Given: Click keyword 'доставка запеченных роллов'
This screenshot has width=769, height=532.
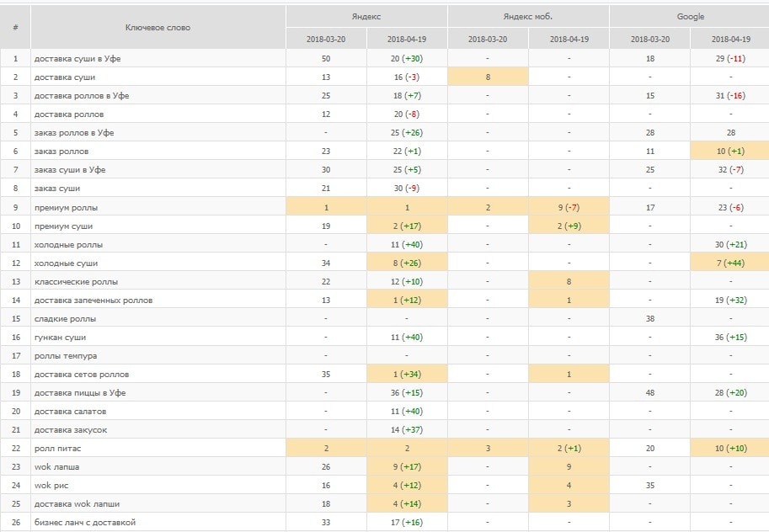Looking at the screenshot, I should click(93, 300).
